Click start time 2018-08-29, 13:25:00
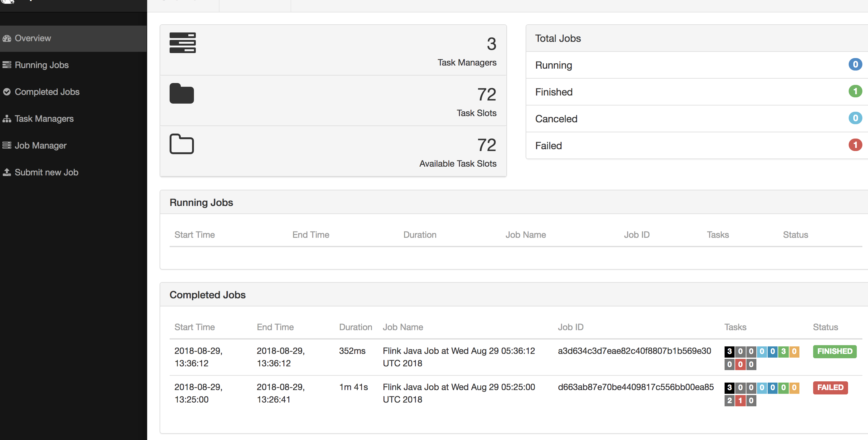The height and width of the screenshot is (440, 868). tap(198, 393)
